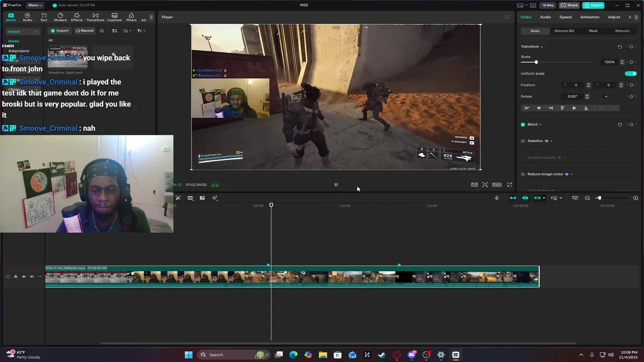Click the timeline zoom slider handle

(x=599, y=198)
